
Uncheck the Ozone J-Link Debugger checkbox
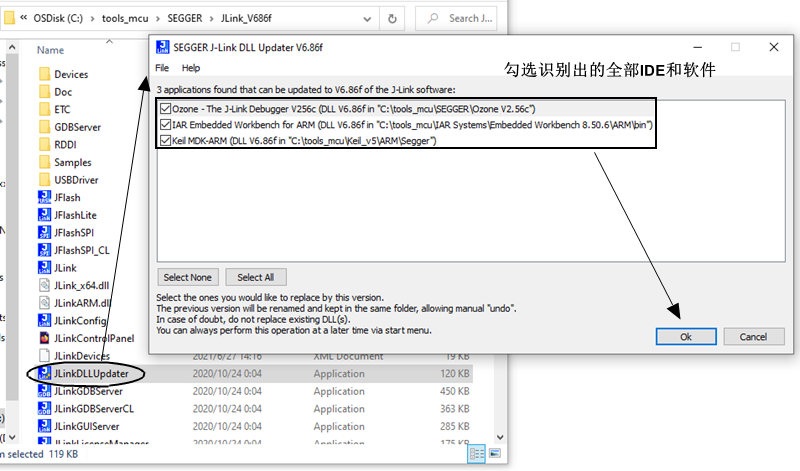tap(165, 109)
